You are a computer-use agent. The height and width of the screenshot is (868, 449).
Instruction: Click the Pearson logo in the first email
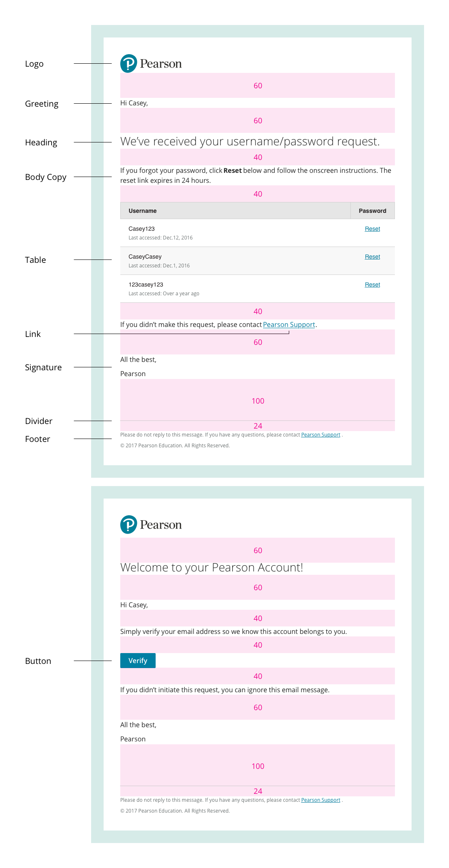151,64
